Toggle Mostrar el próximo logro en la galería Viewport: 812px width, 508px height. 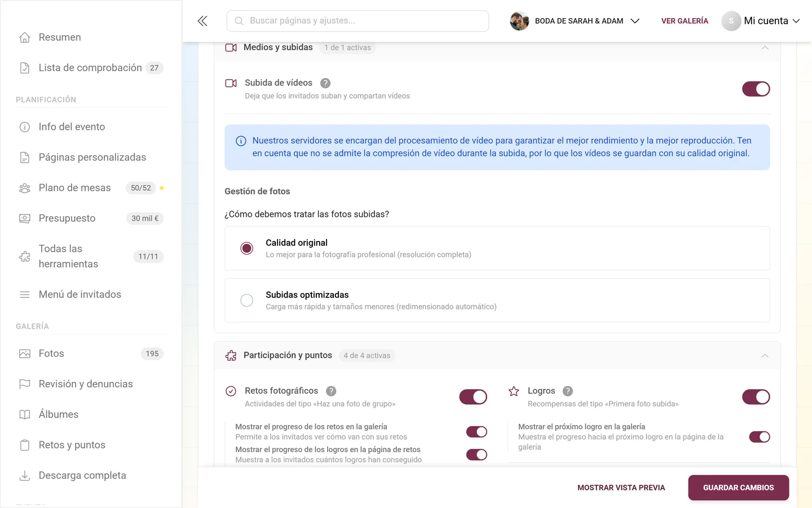tap(760, 437)
